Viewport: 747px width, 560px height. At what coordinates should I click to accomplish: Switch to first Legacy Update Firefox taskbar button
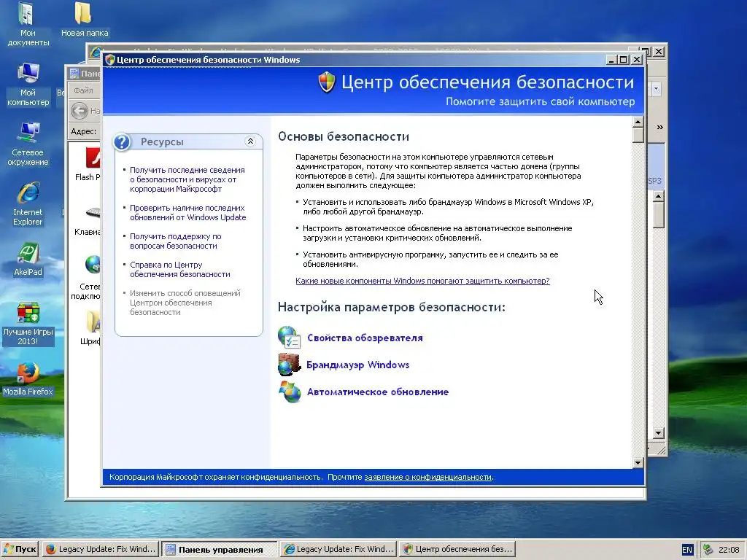(x=101, y=549)
